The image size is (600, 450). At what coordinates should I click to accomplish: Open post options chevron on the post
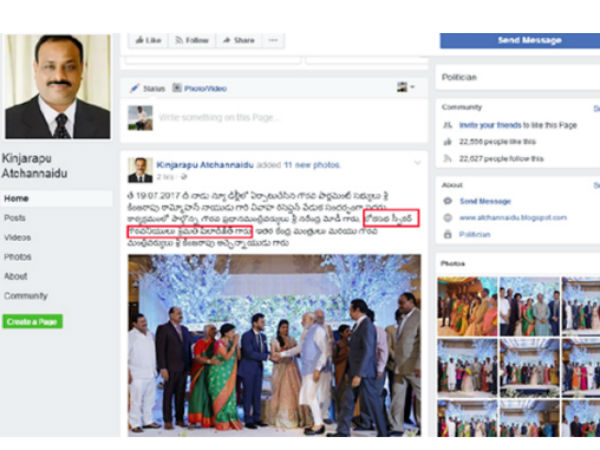click(416, 162)
